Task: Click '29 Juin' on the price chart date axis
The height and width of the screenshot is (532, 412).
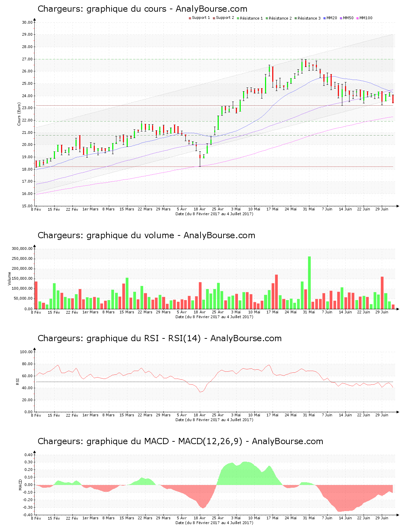Action: pyautogui.click(x=382, y=209)
